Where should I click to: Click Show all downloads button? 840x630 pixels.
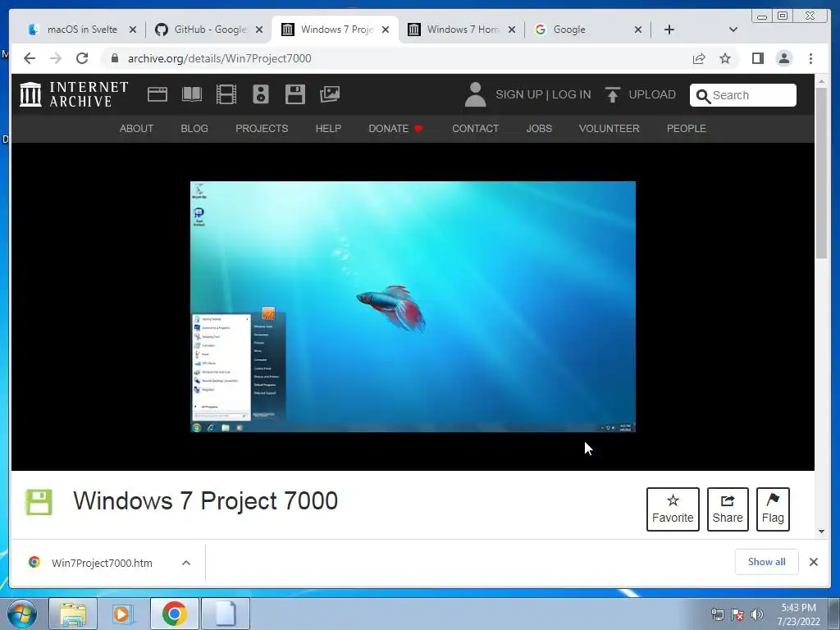click(767, 561)
